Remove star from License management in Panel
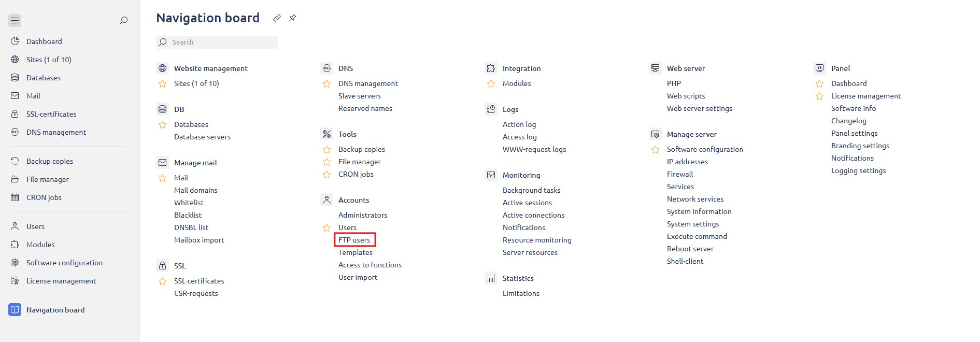This screenshot has height=342, width=980. click(819, 96)
